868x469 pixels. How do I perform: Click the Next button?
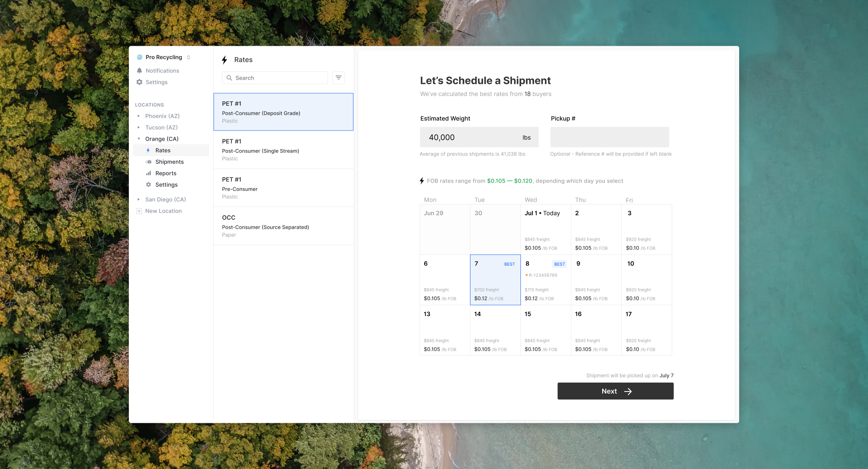tap(615, 391)
